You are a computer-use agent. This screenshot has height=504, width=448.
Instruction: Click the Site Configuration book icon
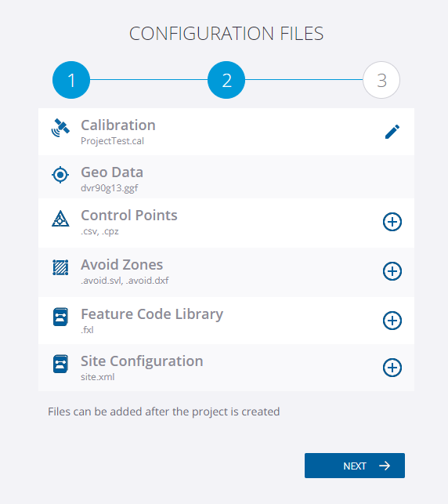point(60,364)
